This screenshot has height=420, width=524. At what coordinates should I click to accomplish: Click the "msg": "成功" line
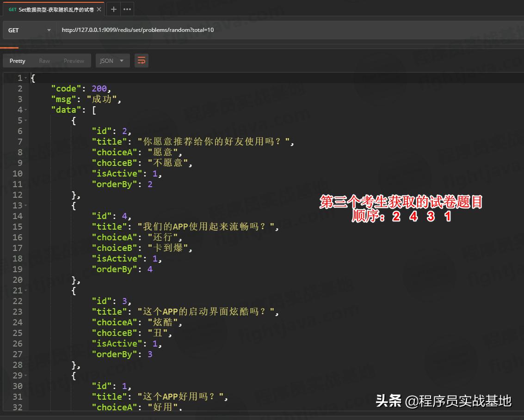(x=86, y=99)
